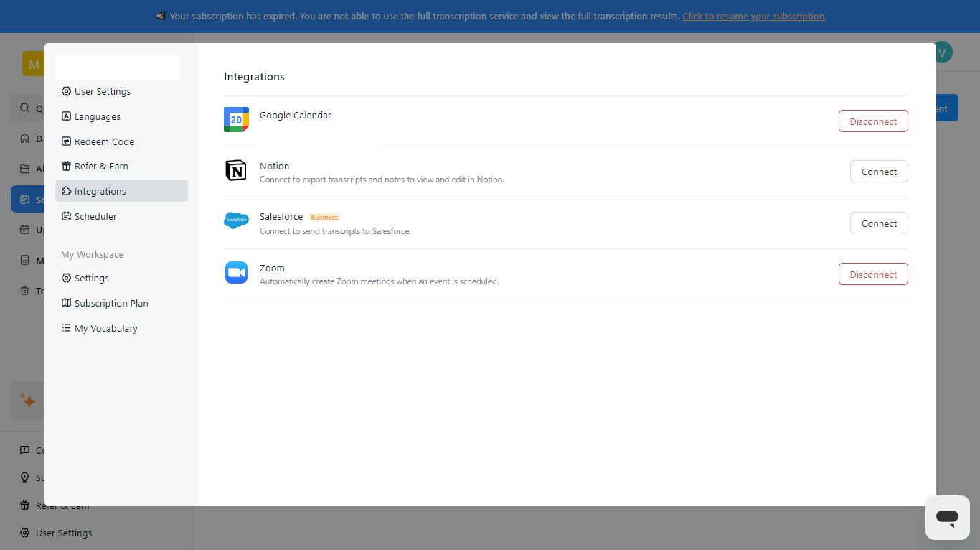Click the Zoom meetings description text
This screenshot has width=980, height=550.
click(x=379, y=281)
